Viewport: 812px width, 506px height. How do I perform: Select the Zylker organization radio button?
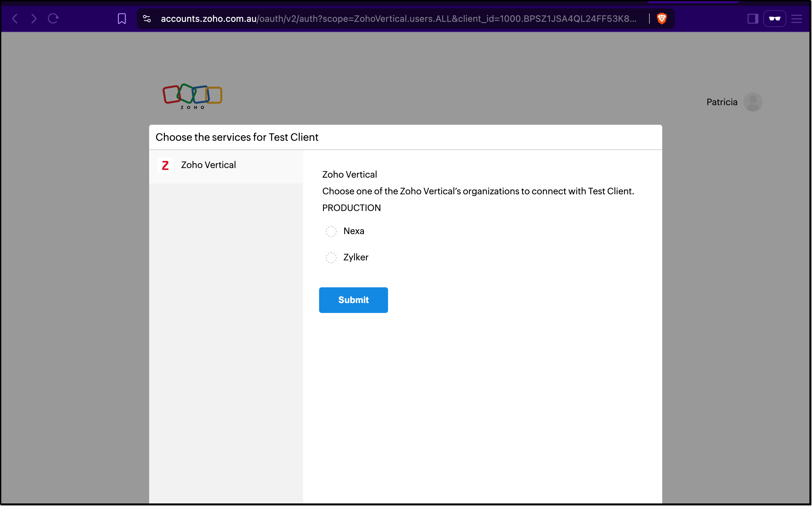(331, 258)
